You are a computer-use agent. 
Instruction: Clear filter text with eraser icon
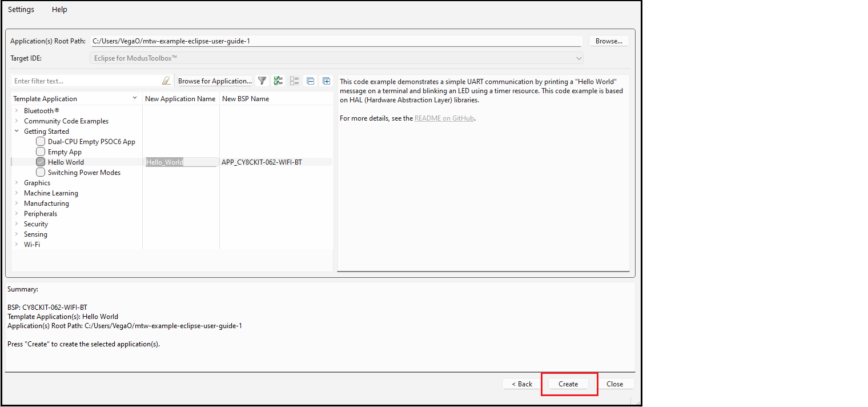[166, 81]
